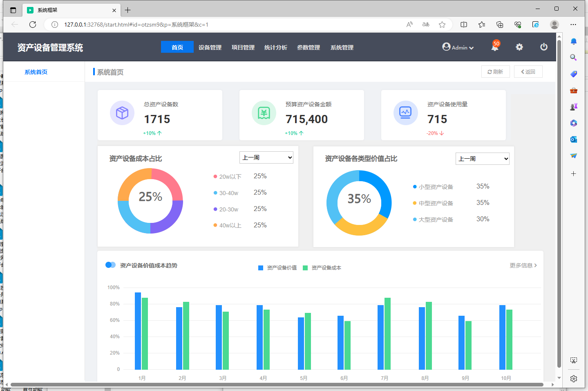Add a sidebar app with plus icon
588x391 pixels.
point(574,174)
